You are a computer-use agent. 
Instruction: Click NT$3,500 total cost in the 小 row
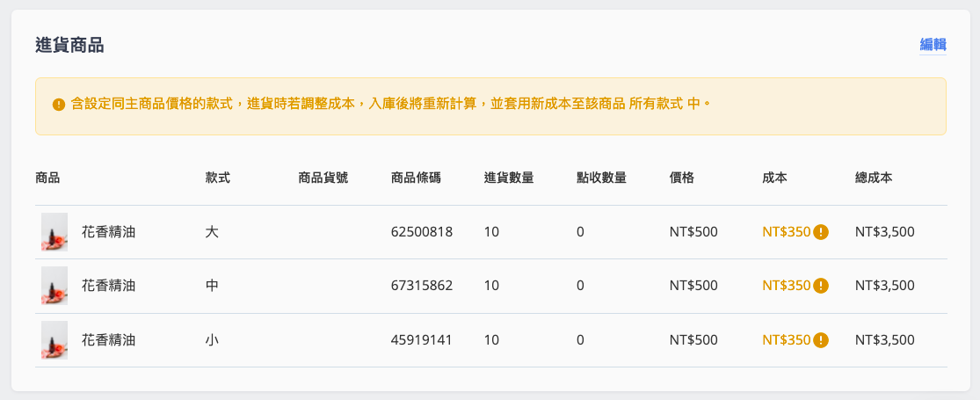(x=885, y=340)
